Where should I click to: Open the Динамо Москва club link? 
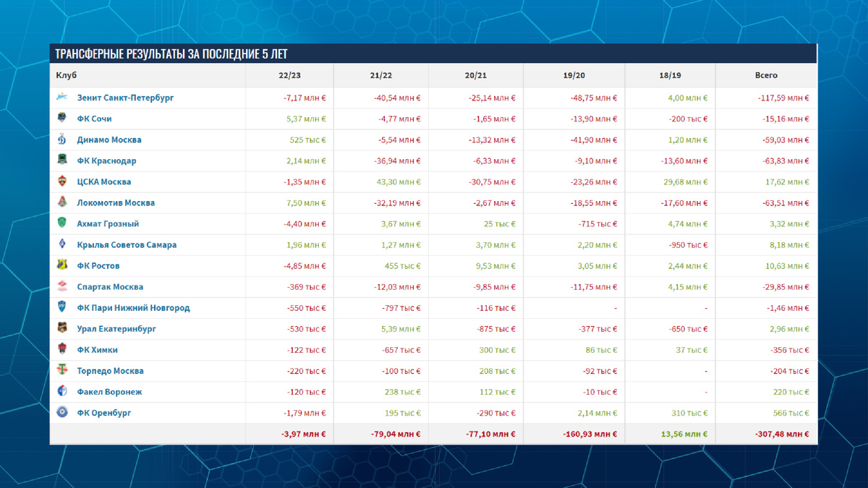[109, 140]
